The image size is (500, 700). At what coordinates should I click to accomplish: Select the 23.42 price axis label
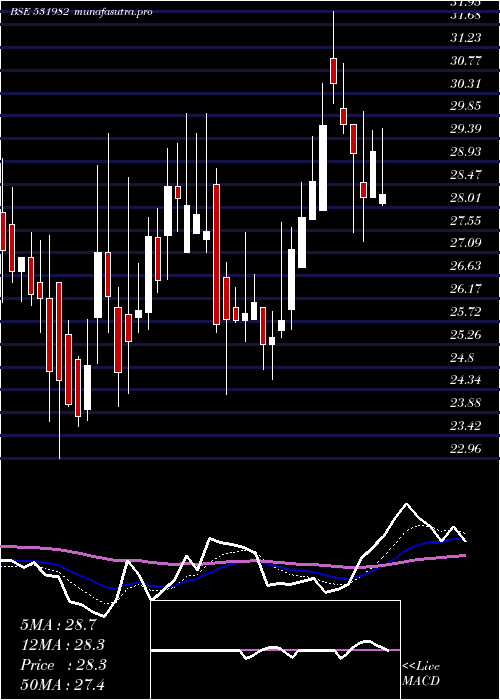coord(466,425)
